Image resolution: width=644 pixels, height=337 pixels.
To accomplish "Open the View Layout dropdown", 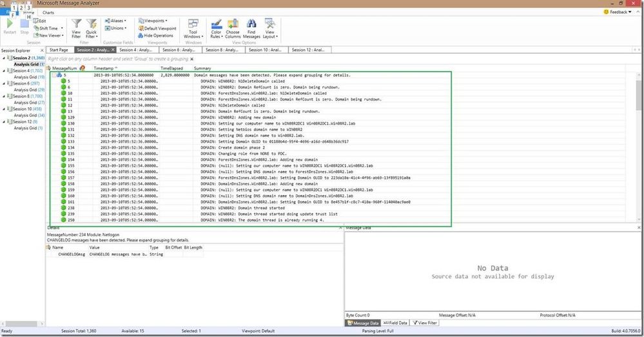I will [x=270, y=28].
